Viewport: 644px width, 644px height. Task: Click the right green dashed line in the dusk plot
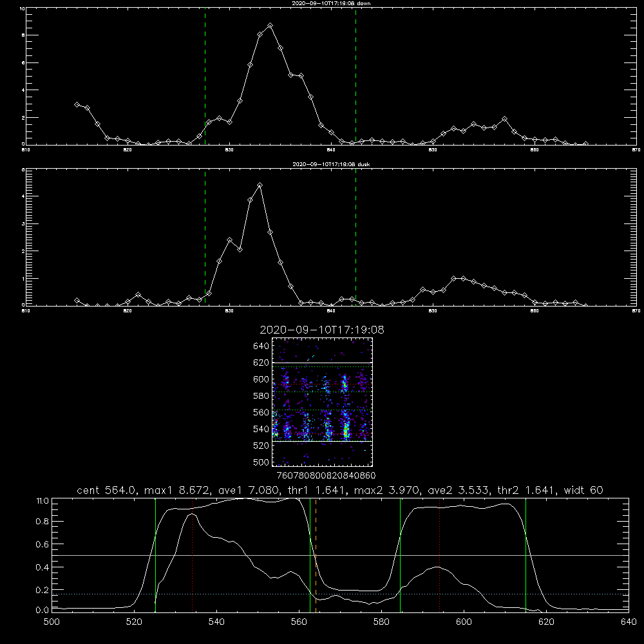(x=355, y=237)
